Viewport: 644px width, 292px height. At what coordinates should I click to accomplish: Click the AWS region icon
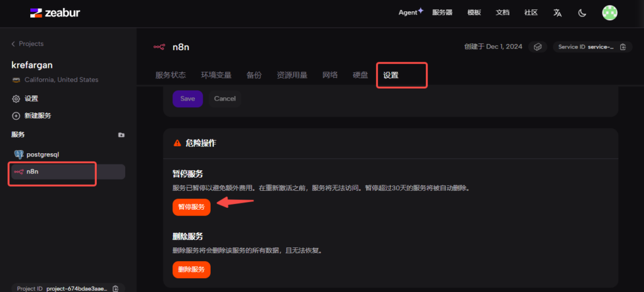[16, 80]
